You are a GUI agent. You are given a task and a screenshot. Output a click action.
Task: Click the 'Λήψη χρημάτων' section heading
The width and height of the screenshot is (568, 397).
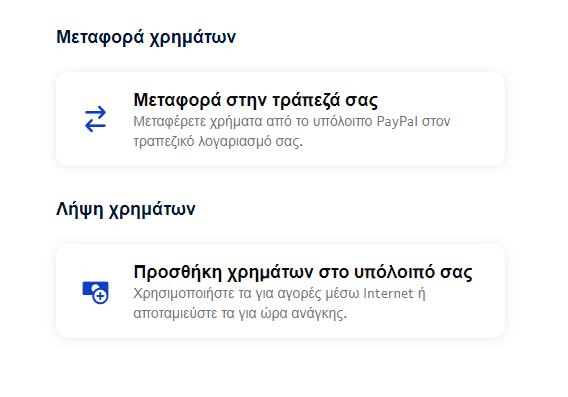(x=126, y=209)
